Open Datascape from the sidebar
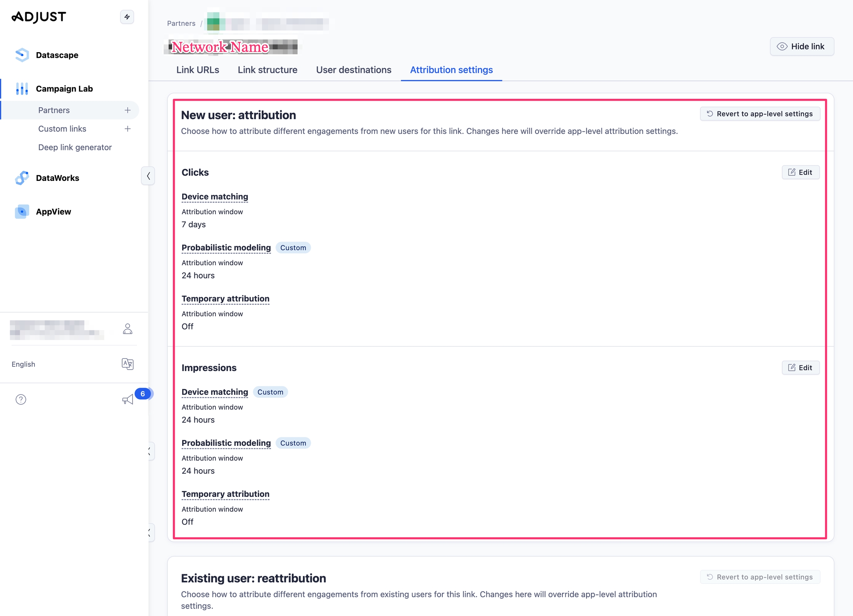This screenshot has height=616, width=853. coord(57,55)
